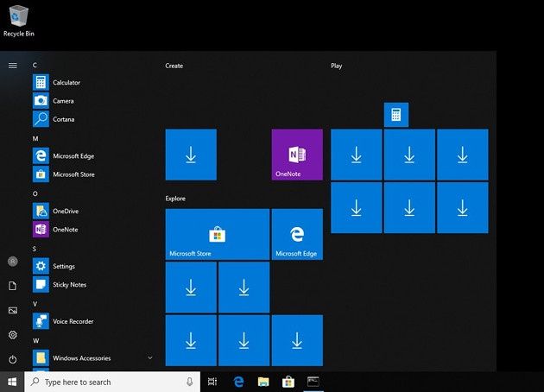Open the Microsoft Edge tile
544x392 pixels.
[297, 234]
